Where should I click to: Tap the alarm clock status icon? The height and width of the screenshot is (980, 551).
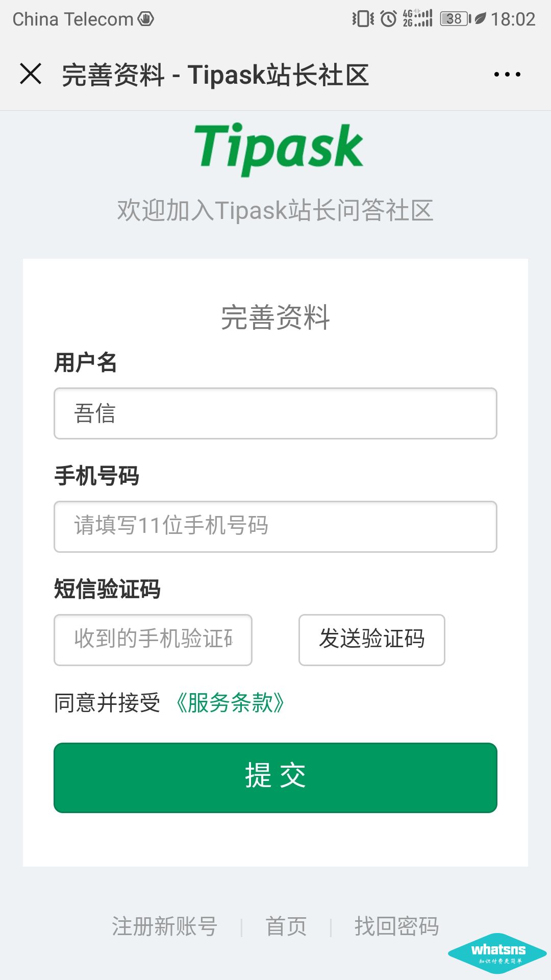388,19
